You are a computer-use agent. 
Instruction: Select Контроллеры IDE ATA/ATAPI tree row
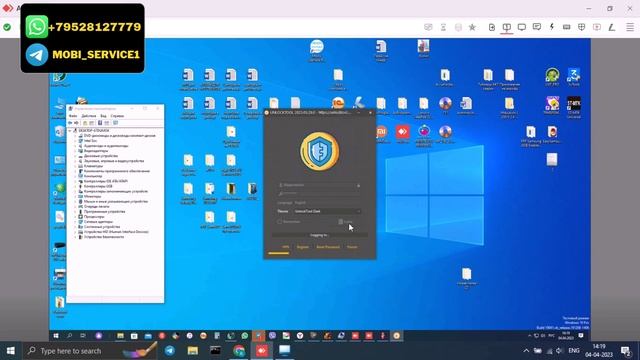[x=106, y=181]
